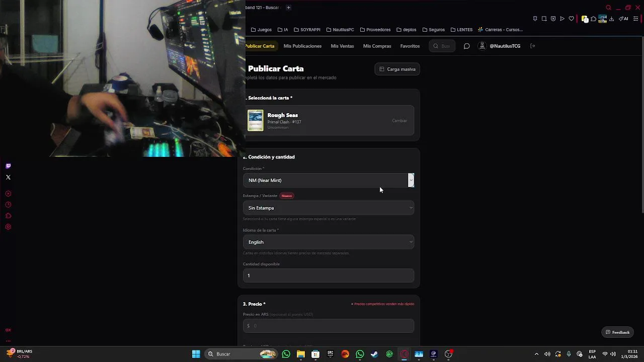Open the NautilusPC bookmarks folder

pyautogui.click(x=340, y=30)
